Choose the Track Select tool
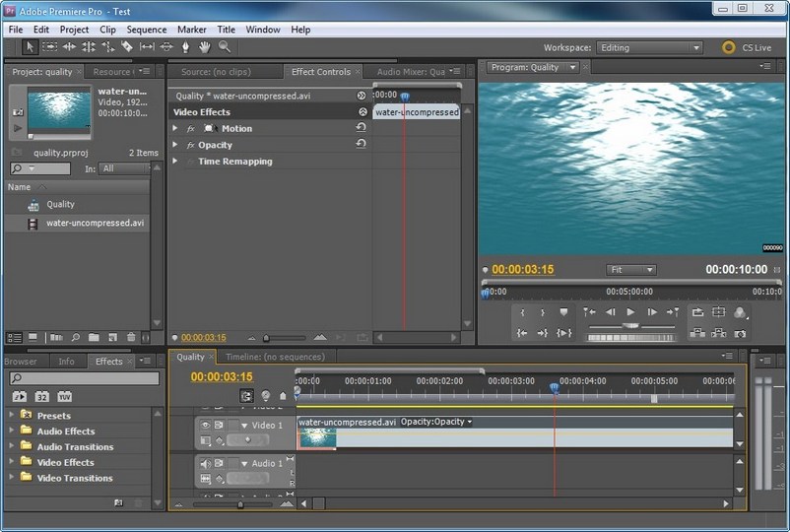The image size is (790, 532). 49,46
